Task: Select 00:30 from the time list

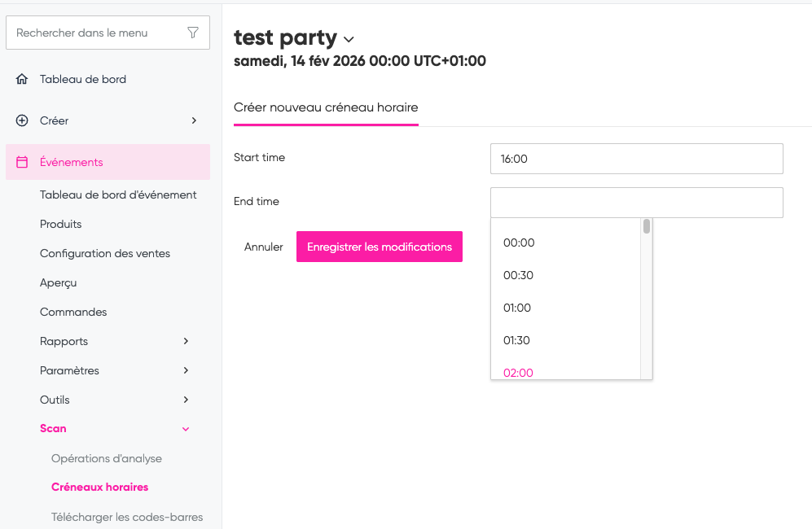Action: (518, 275)
